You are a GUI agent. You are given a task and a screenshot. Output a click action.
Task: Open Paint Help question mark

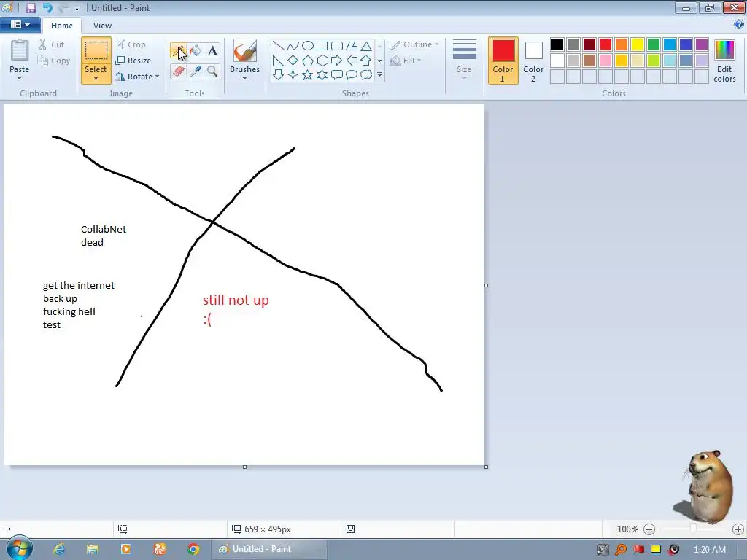pyautogui.click(x=739, y=25)
